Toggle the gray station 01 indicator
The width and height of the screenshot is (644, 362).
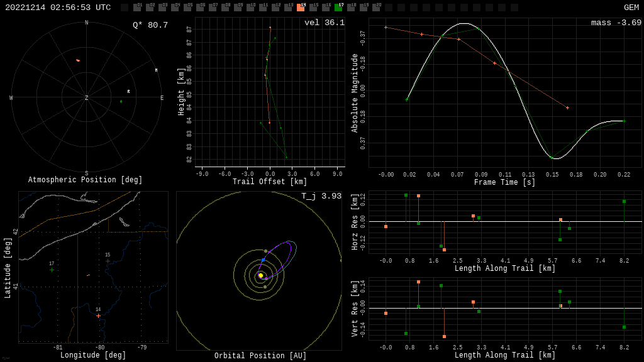[137, 8]
